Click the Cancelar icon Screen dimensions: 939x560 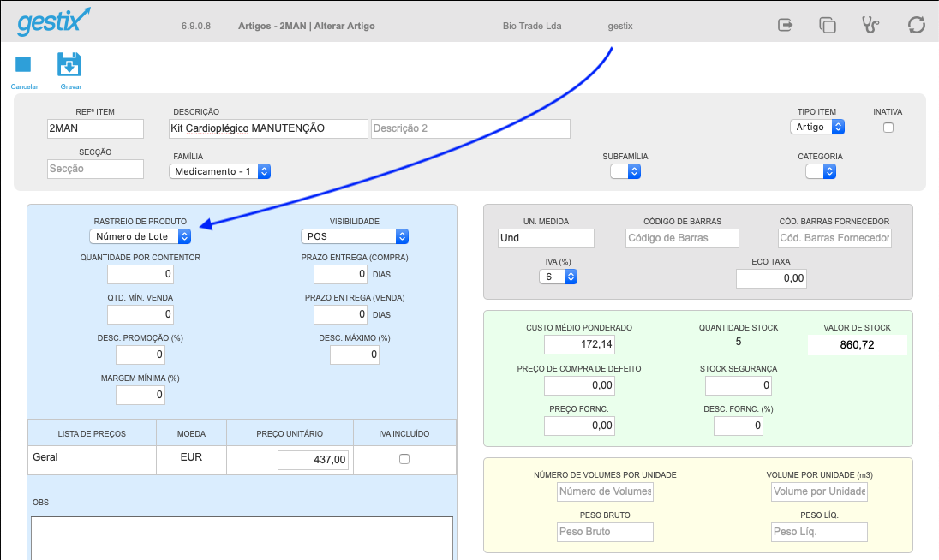pos(23,64)
